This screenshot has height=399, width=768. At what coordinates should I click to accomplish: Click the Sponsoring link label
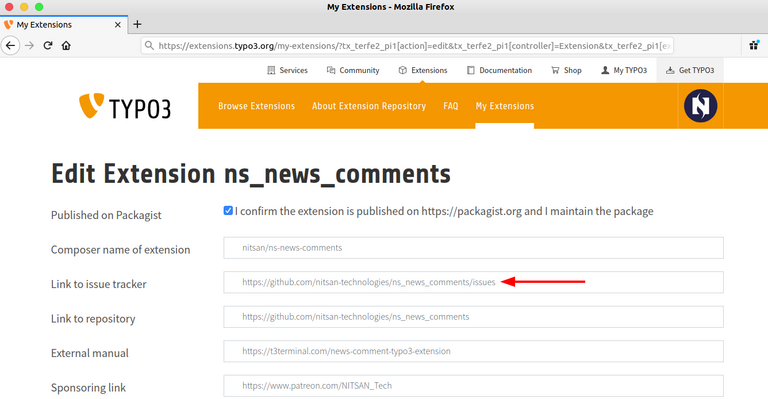(x=88, y=388)
